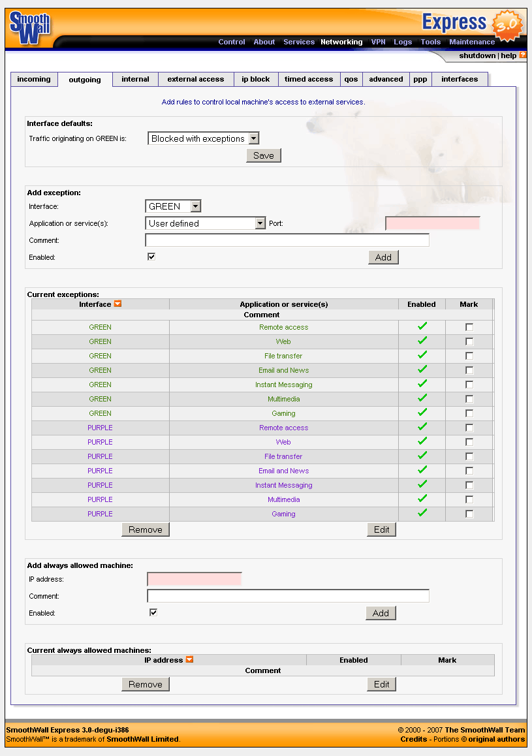Click the SmoothWall logo icon

click(x=30, y=27)
